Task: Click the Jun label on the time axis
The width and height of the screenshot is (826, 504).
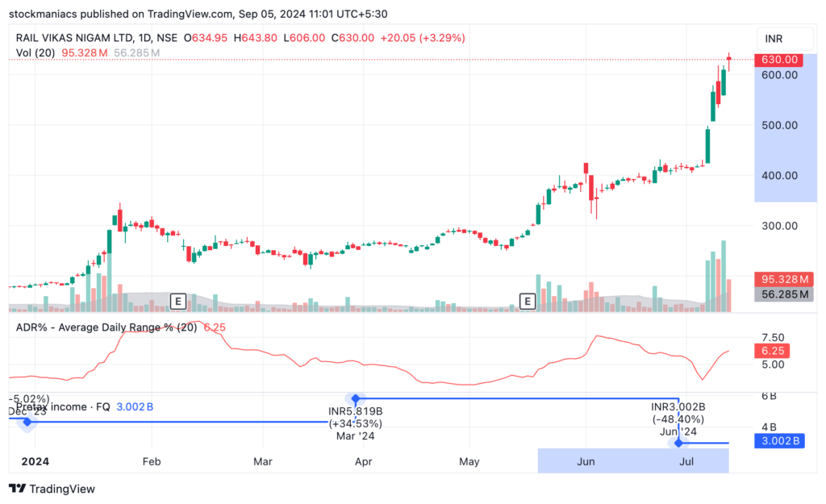Action: 586,462
